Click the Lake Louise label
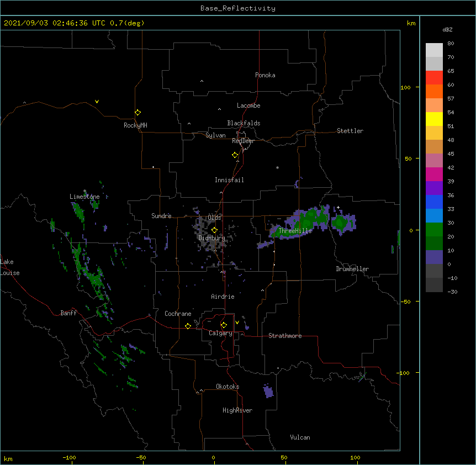Image resolution: width=476 pixels, height=465 pixels. 9,267
